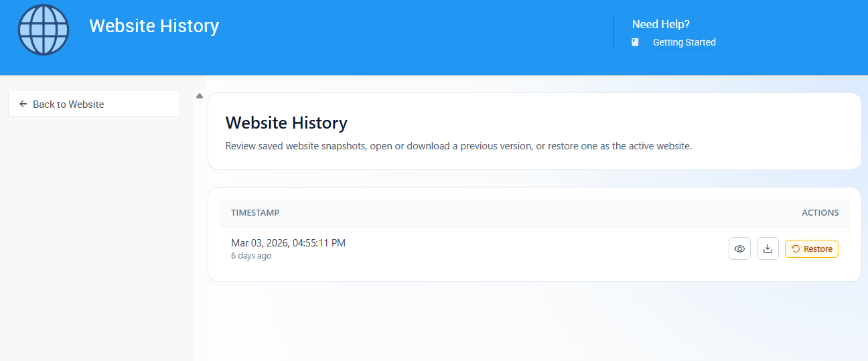Click the snapshot description paragraph
The width and height of the screenshot is (868, 361).
458,145
